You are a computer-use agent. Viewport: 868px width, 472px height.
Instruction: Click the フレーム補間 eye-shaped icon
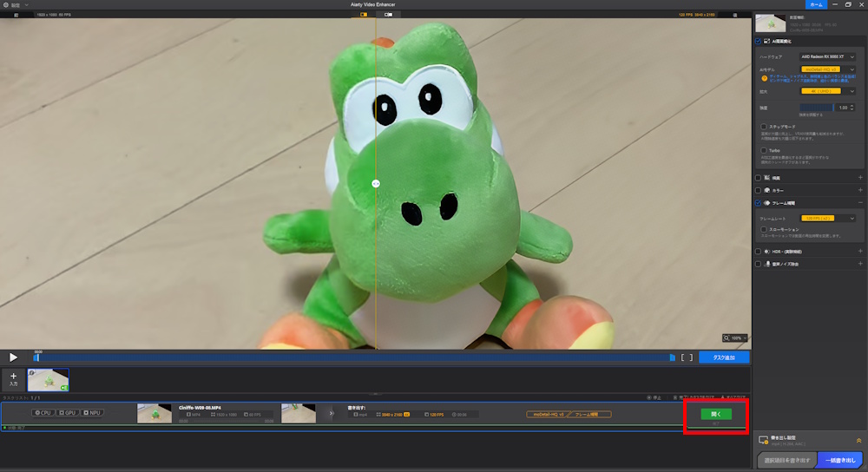click(x=767, y=203)
